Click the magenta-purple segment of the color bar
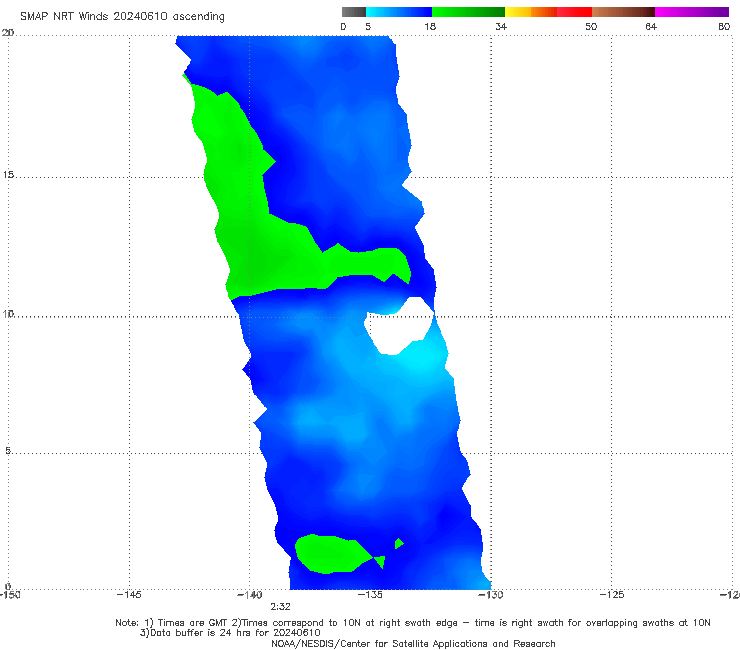Screen dimensions: 740x650 pos(692,12)
